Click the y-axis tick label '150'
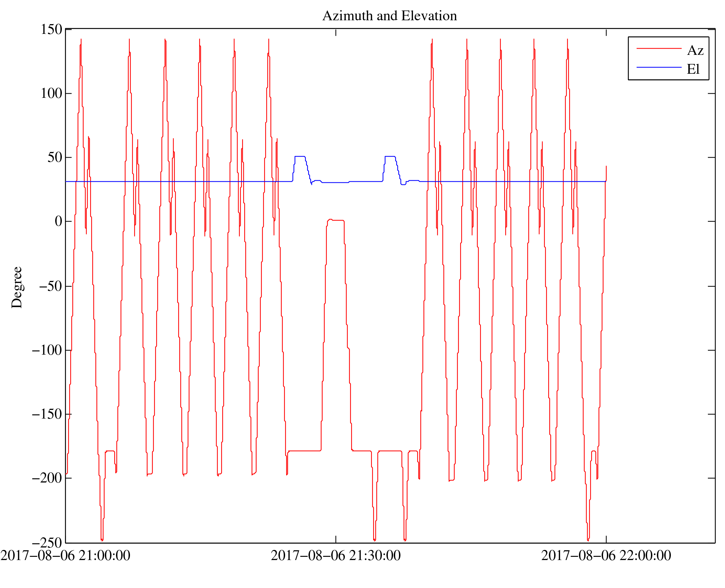The image size is (725, 588). pos(51,29)
